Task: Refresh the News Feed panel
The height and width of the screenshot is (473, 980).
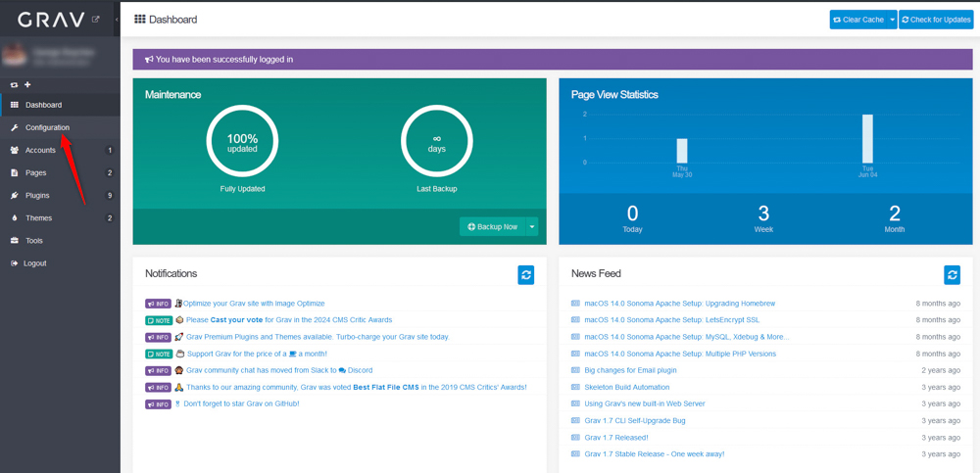Action: pos(952,275)
